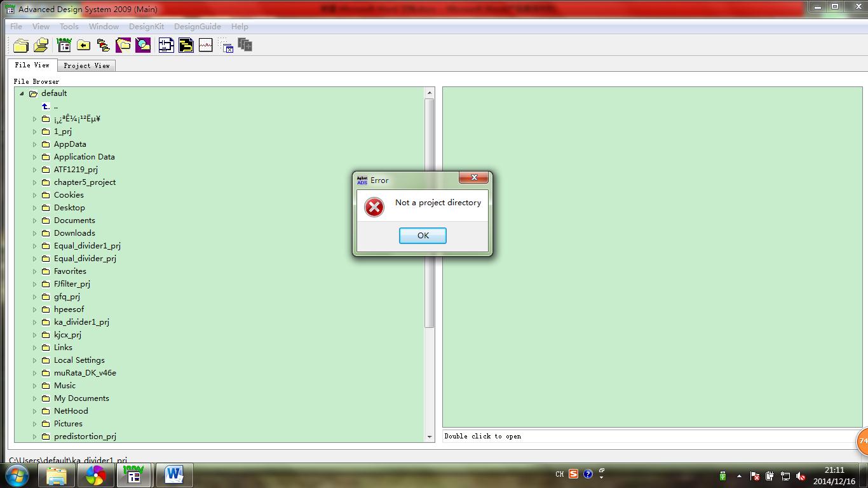Click the parent directory up-arrow icon
Screen dimensions: 868x488
(46, 106)
